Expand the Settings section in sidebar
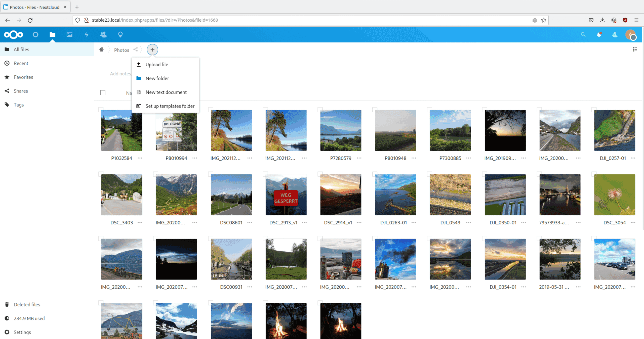This screenshot has width=644, height=339. coord(22,332)
